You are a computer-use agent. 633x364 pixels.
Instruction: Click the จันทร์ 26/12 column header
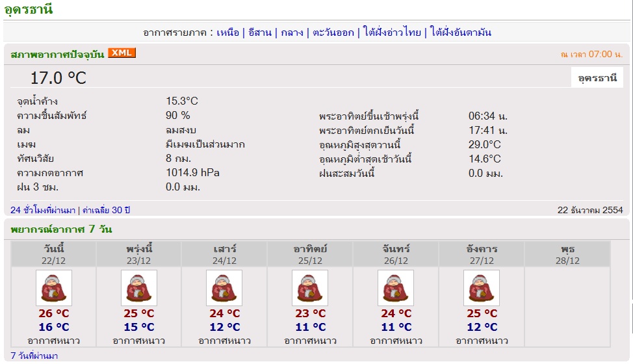(396, 254)
